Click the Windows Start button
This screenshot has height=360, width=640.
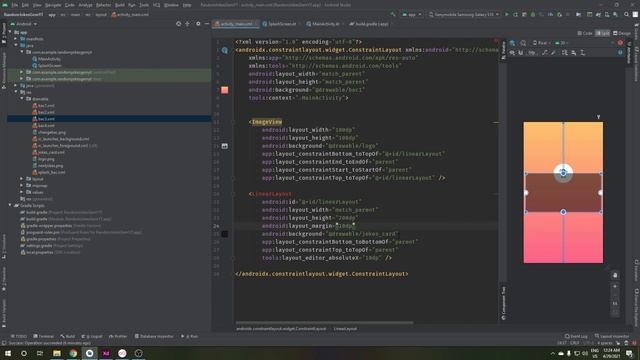(8, 353)
